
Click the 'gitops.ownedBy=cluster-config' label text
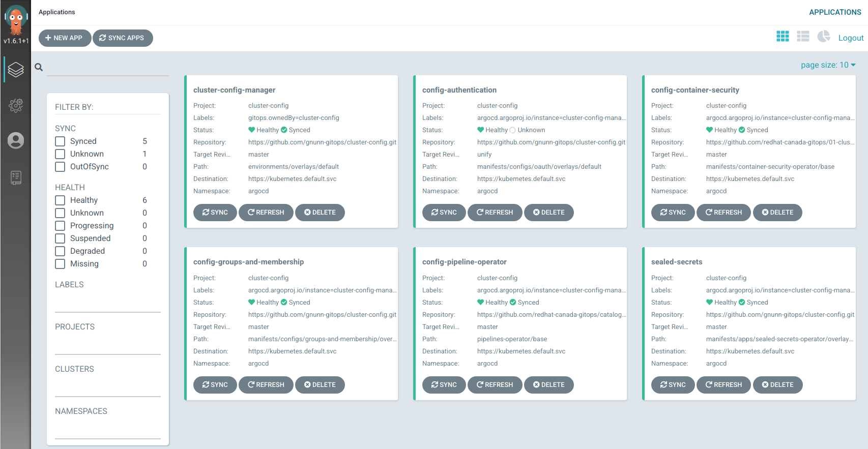pos(294,118)
